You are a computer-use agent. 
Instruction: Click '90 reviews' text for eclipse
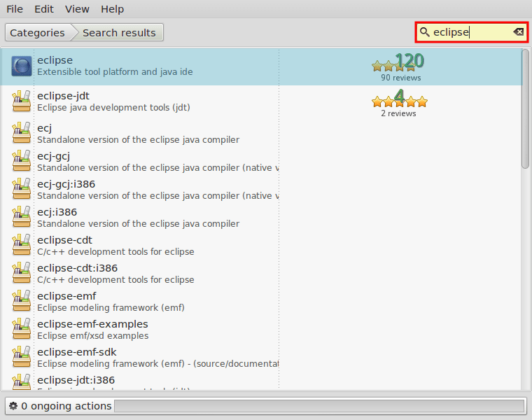tap(400, 78)
